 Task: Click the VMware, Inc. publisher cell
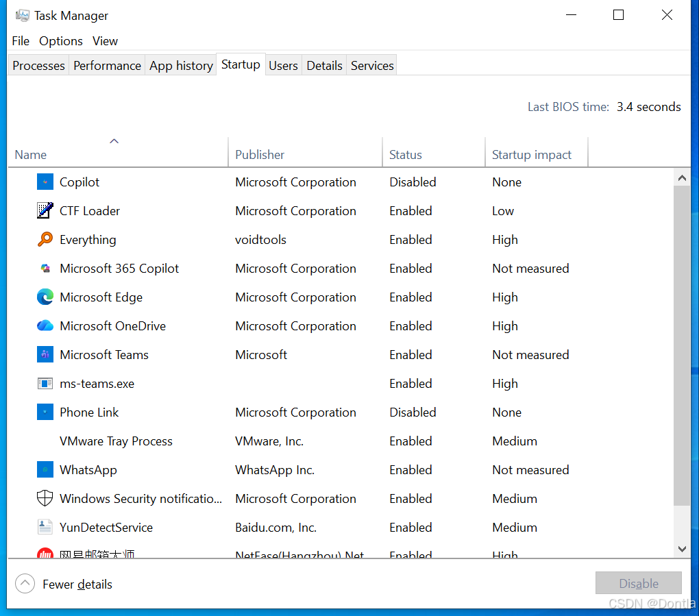click(x=269, y=441)
